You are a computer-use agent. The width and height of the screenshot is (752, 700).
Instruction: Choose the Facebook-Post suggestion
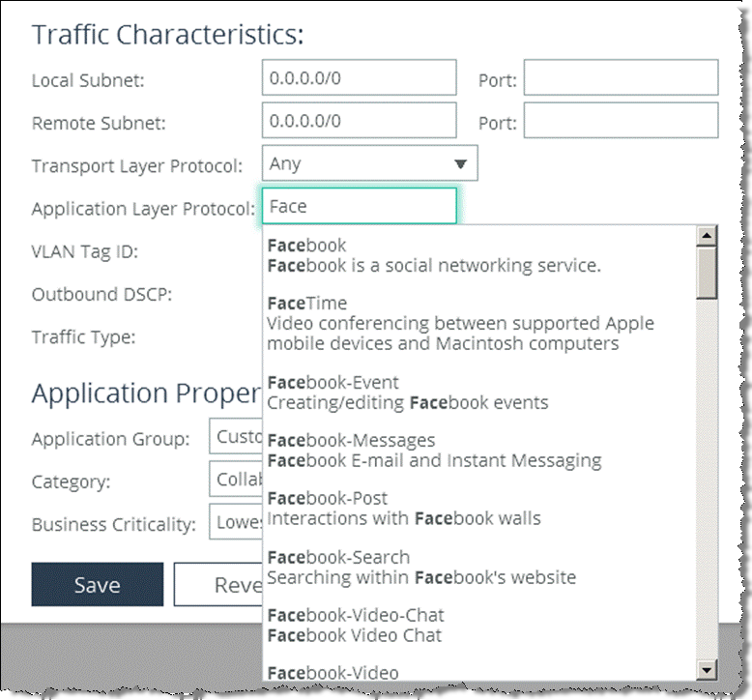click(x=479, y=509)
